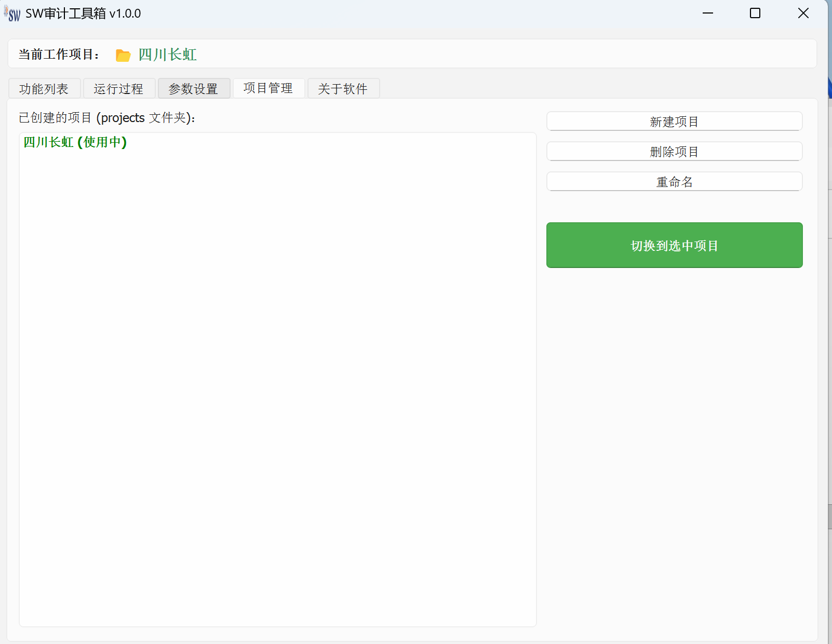832x644 pixels.
Task: Maximize the SW审计工具箱 window
Action: [755, 14]
